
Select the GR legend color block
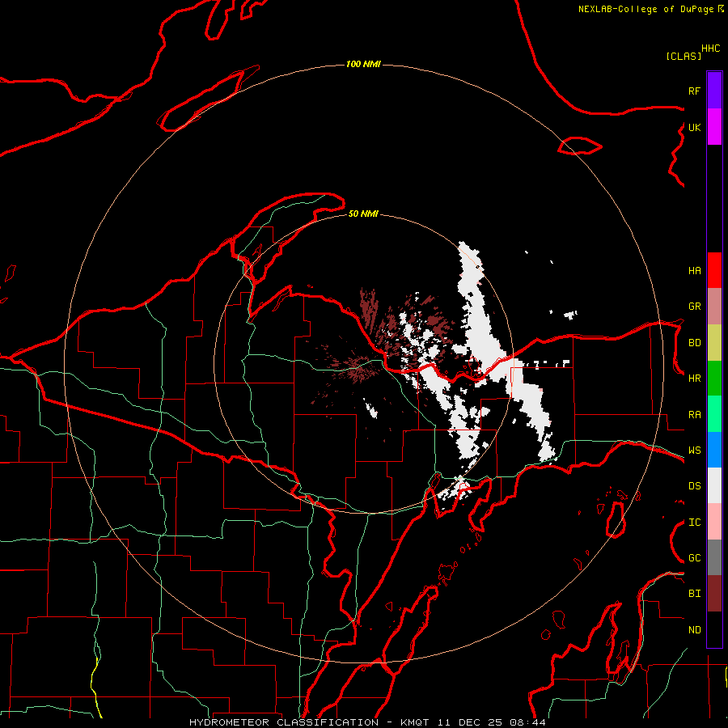click(x=714, y=306)
